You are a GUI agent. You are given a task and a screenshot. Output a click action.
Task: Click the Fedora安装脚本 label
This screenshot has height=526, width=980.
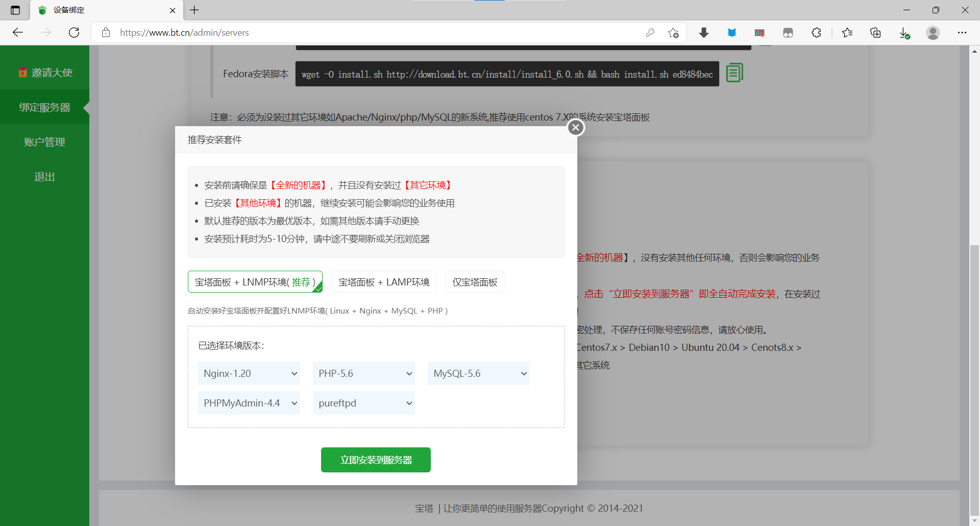pyautogui.click(x=256, y=74)
